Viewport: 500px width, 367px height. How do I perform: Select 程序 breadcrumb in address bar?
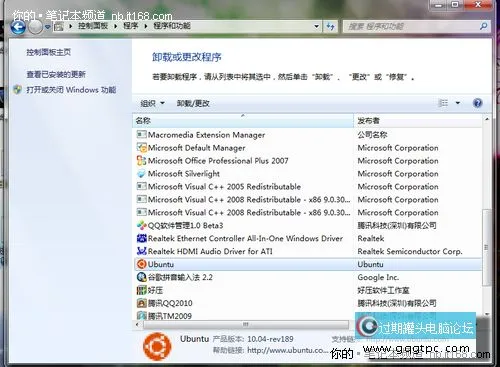(x=131, y=26)
